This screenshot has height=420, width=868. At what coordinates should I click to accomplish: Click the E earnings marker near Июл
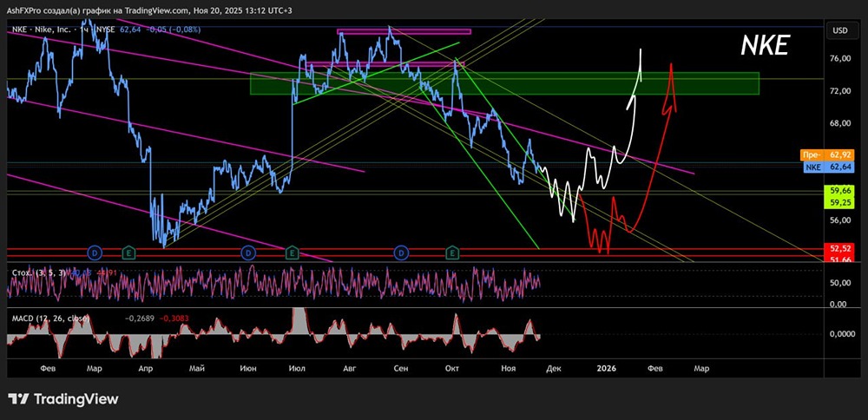(x=292, y=253)
